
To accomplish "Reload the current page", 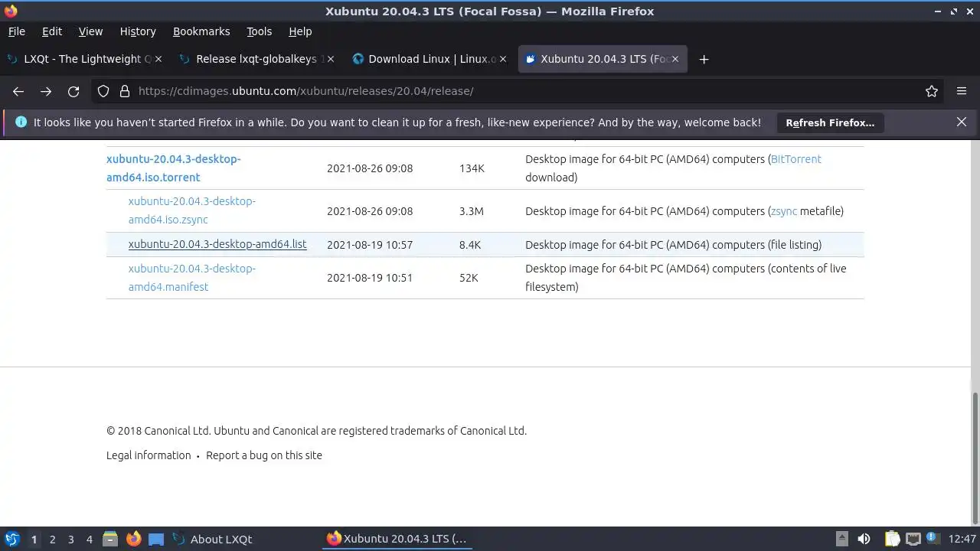I will point(73,91).
